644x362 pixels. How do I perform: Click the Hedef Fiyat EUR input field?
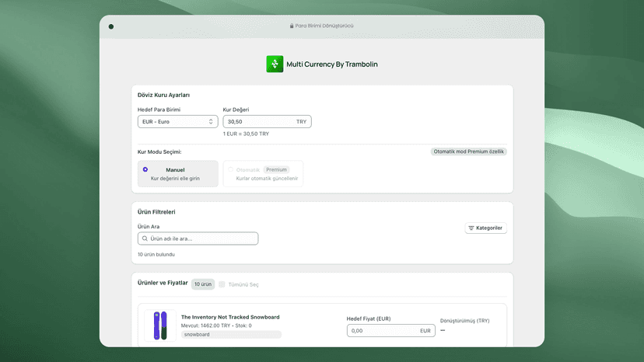pos(391,330)
